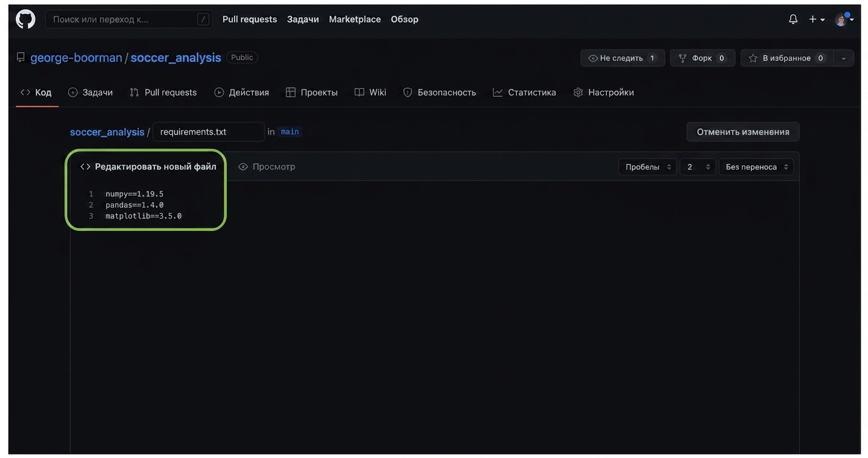Click the Public repository badge

tap(242, 57)
